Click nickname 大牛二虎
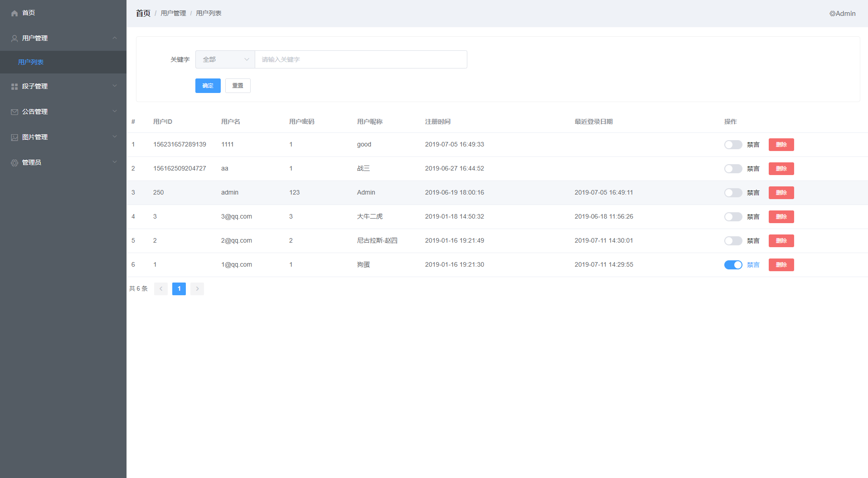Screen dimensions: 868x478 (x=370, y=217)
